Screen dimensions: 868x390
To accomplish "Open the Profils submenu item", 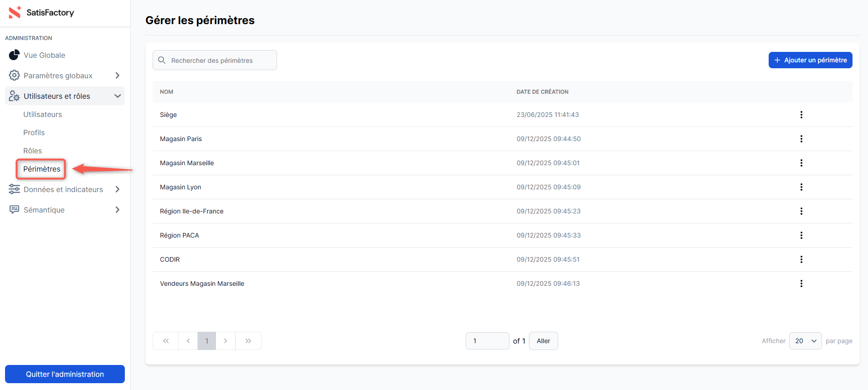I will coord(34,132).
